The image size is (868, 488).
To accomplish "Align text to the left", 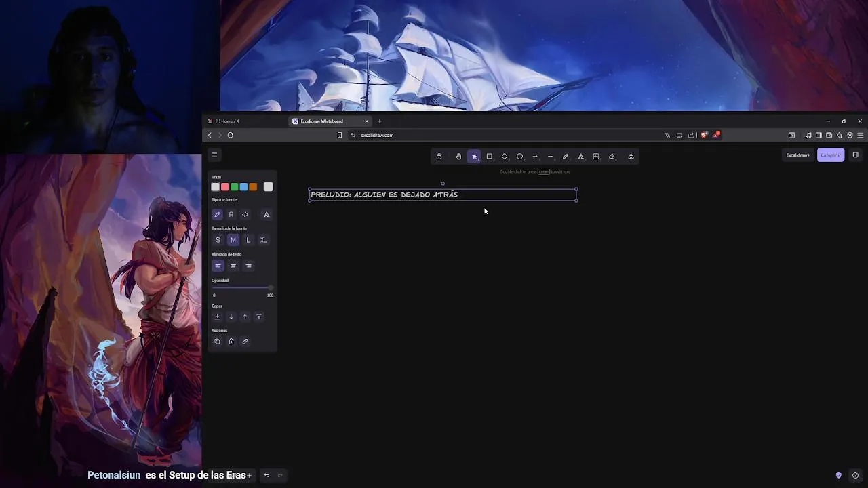I will (x=217, y=266).
